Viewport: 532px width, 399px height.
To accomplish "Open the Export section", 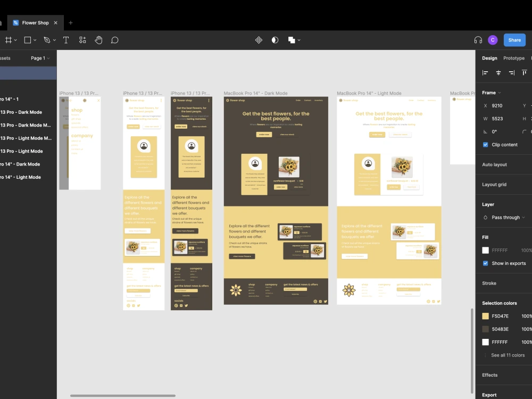I will (489, 395).
